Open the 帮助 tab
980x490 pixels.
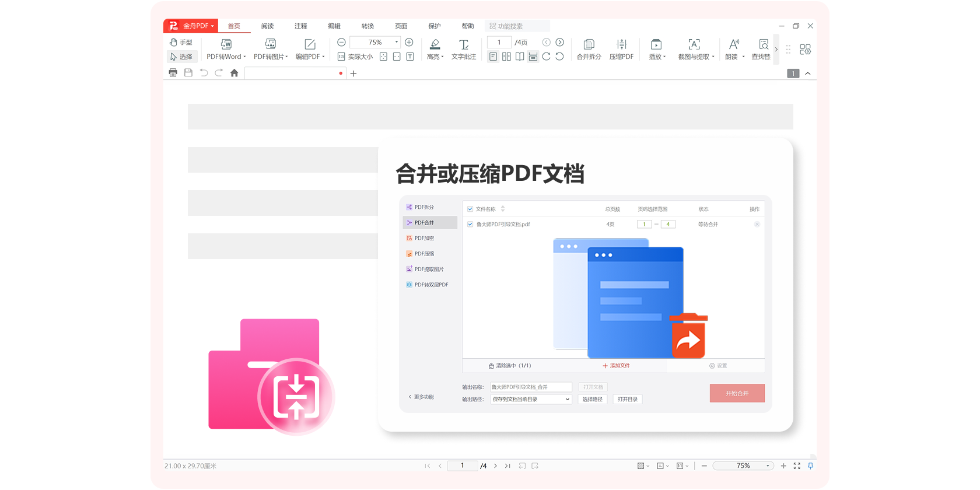click(468, 26)
